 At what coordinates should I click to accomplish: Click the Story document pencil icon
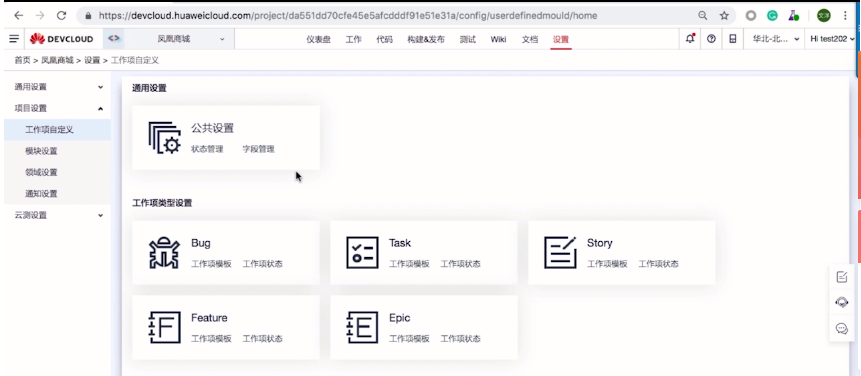[x=560, y=252]
